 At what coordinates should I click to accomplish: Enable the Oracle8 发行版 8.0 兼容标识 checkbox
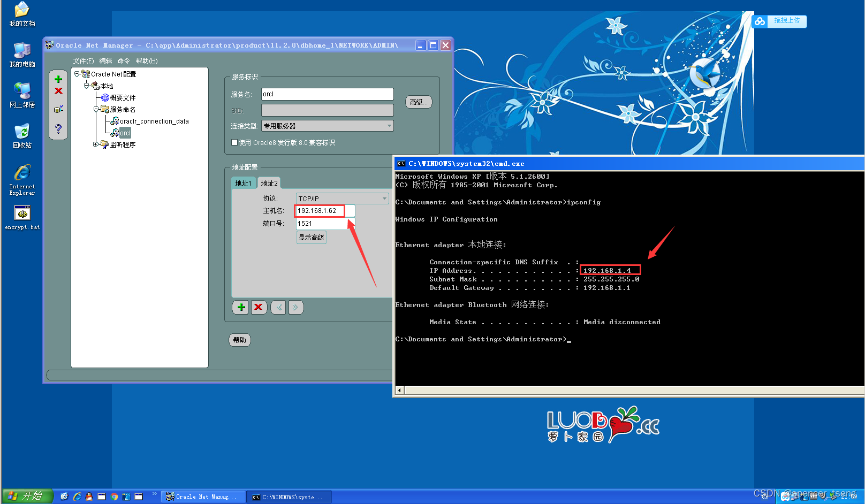point(234,142)
